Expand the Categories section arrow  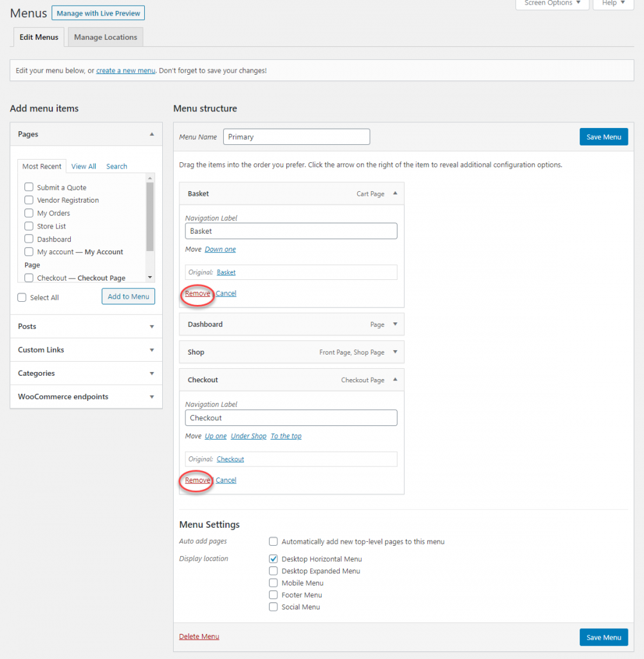coord(152,374)
